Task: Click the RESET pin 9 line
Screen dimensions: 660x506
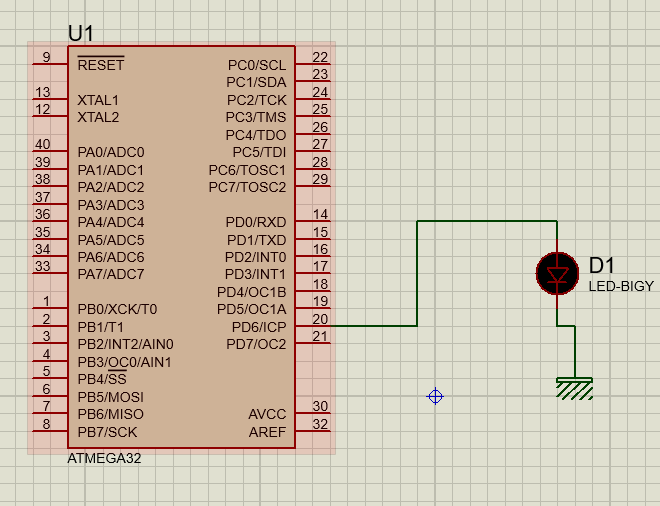Action: click(48, 64)
